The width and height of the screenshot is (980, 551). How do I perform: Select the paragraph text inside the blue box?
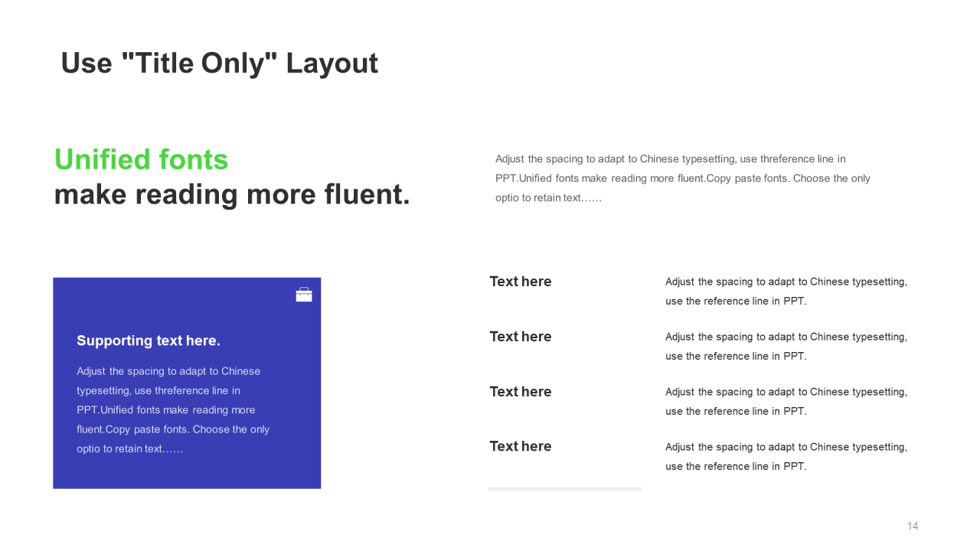click(173, 410)
